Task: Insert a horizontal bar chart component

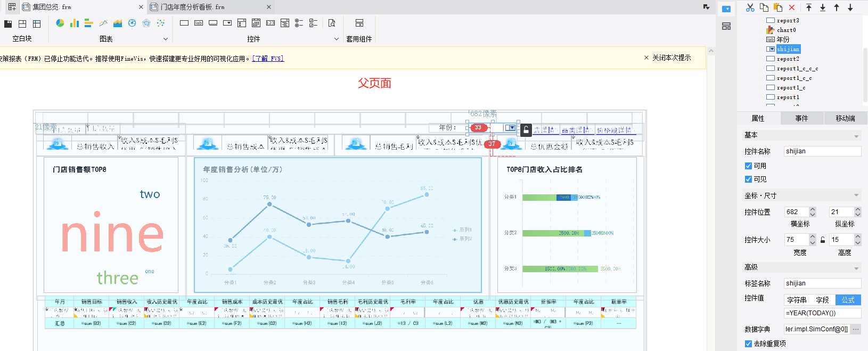Action: tap(89, 23)
